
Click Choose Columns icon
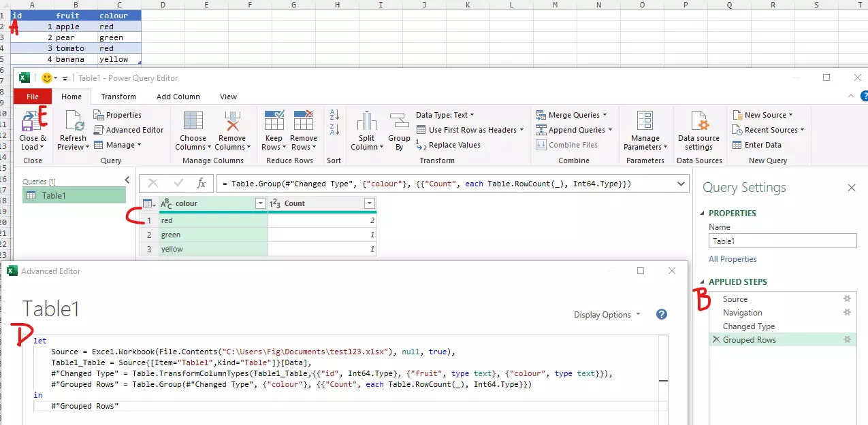click(x=193, y=121)
